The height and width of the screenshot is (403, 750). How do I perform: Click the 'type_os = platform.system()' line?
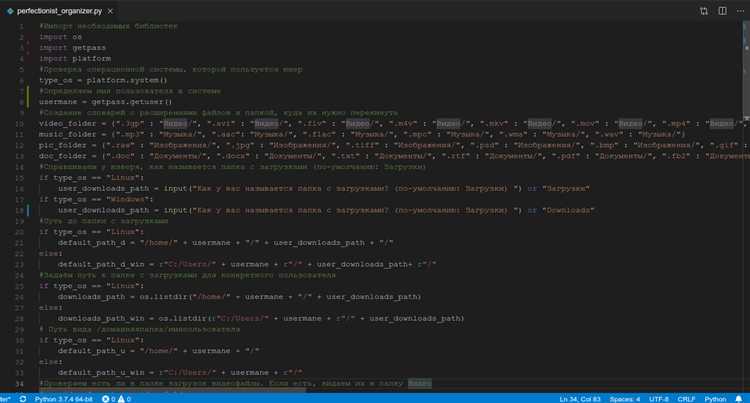click(x=103, y=80)
